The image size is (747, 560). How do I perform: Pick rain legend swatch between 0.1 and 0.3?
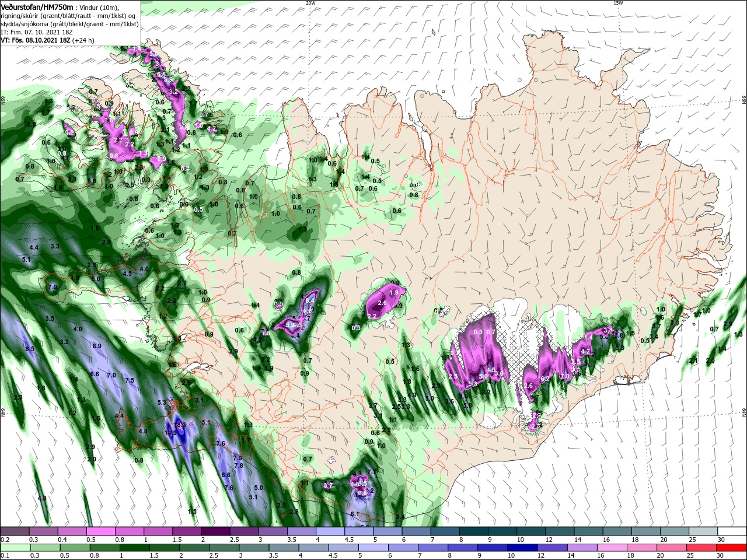click(x=15, y=548)
